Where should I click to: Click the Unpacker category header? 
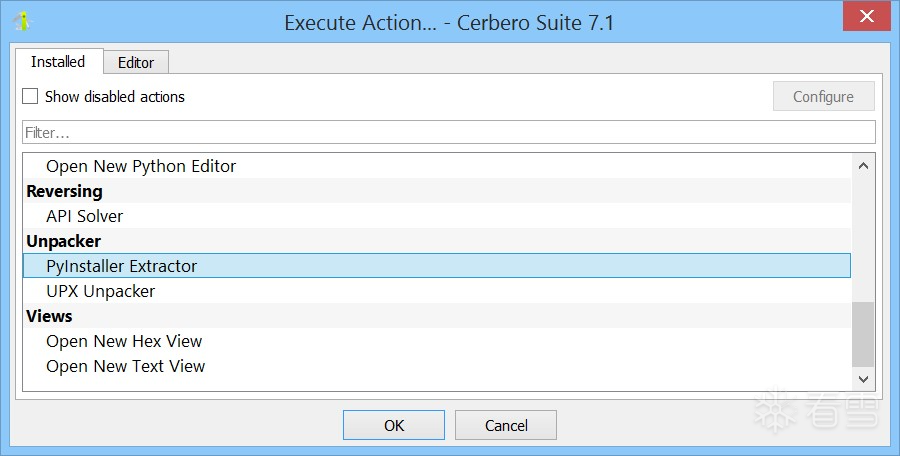(x=63, y=241)
